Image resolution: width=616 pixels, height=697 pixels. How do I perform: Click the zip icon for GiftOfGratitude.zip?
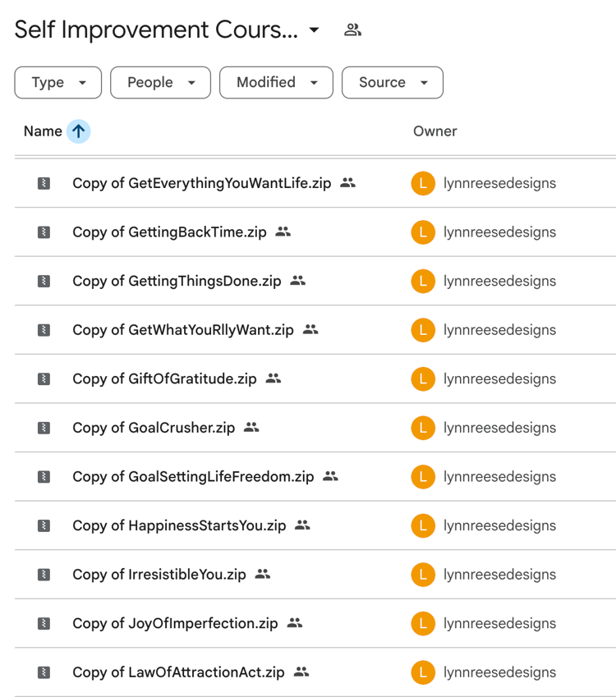click(x=44, y=379)
